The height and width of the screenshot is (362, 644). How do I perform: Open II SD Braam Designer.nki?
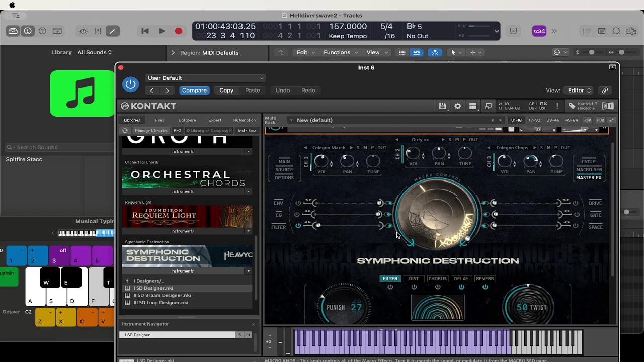click(162, 296)
